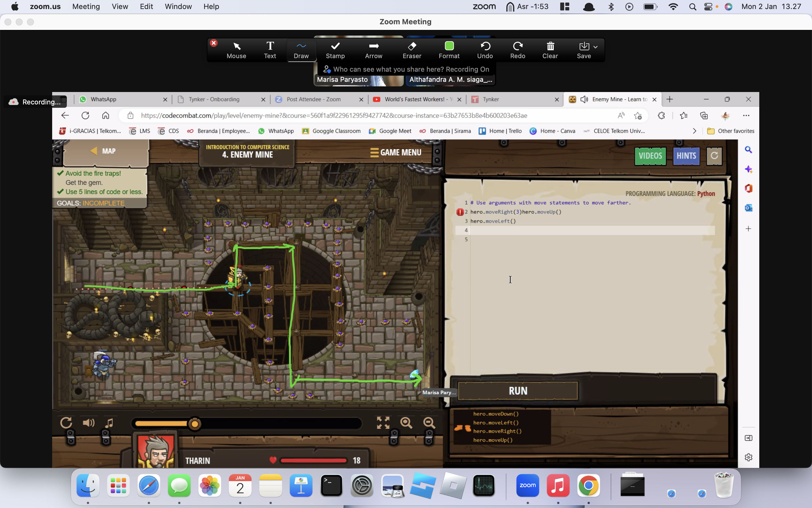Open browser extensions puzzle icon
812x508 pixels.
(661, 116)
